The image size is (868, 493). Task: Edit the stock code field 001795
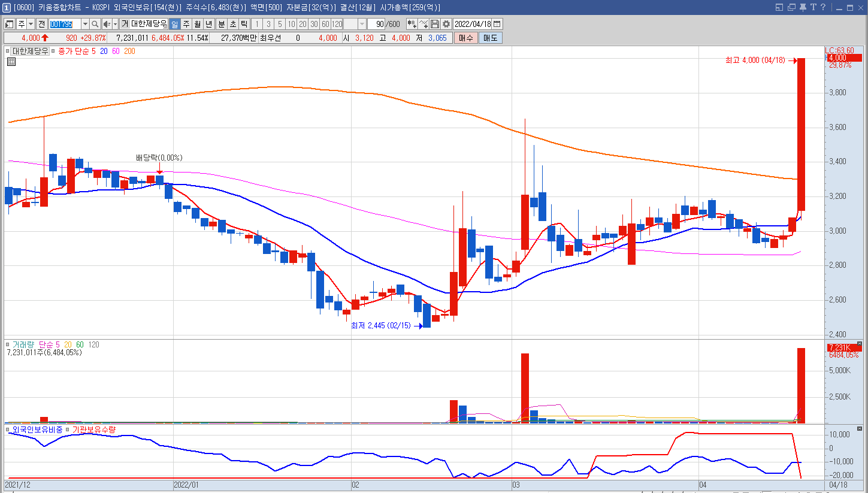(x=64, y=24)
